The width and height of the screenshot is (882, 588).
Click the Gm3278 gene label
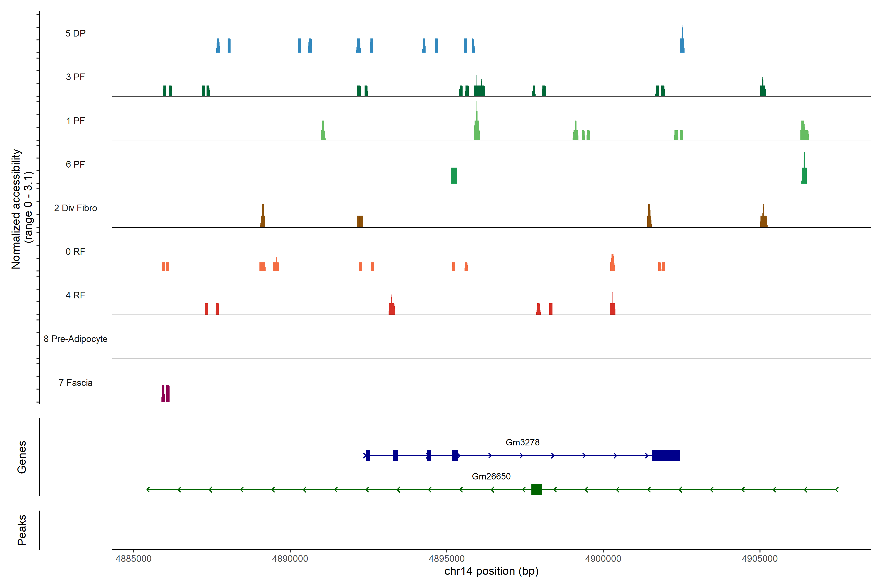click(x=522, y=442)
